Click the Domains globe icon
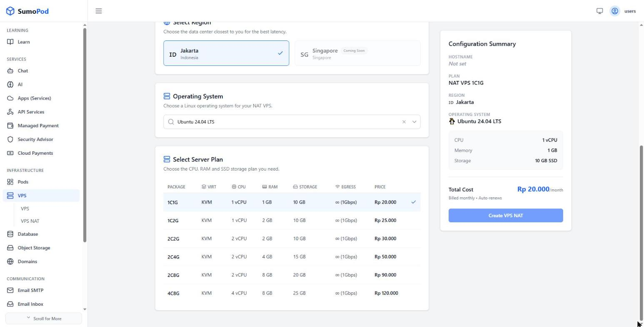 pos(10,262)
